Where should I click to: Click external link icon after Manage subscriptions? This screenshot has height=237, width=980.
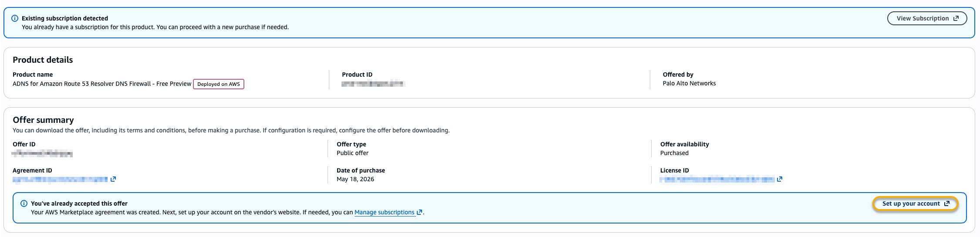click(x=419, y=212)
